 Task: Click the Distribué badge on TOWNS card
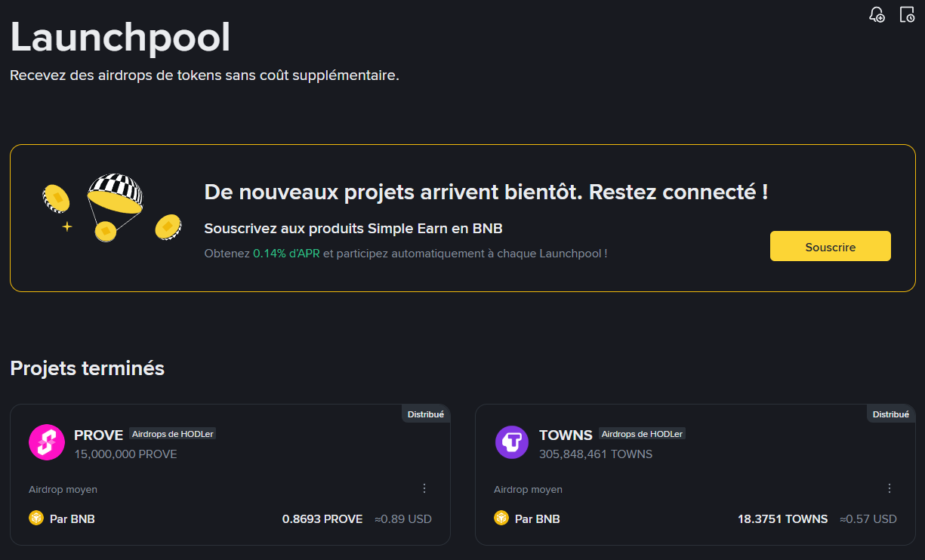pos(891,414)
